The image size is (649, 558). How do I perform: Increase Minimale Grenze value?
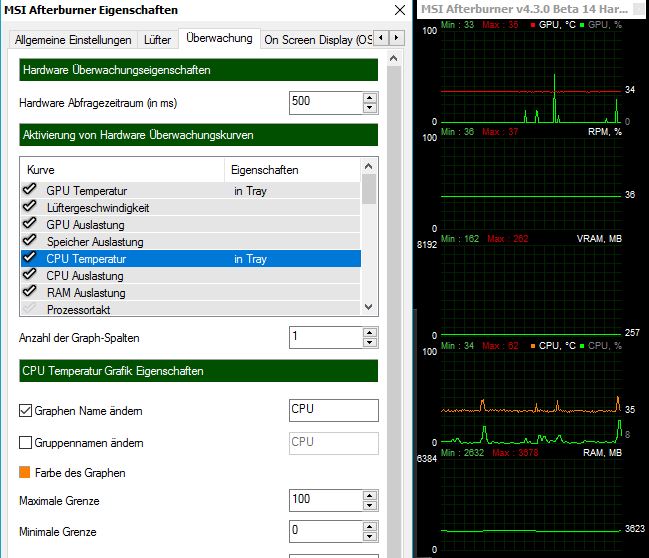click(x=370, y=527)
